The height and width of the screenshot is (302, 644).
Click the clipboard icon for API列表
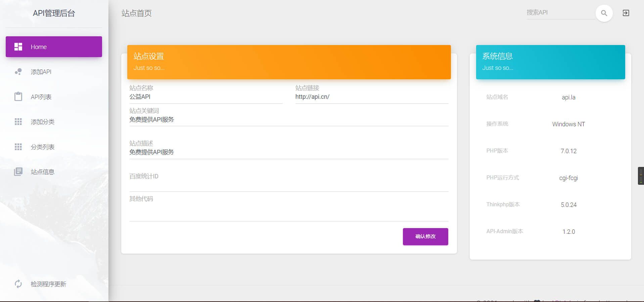(18, 97)
